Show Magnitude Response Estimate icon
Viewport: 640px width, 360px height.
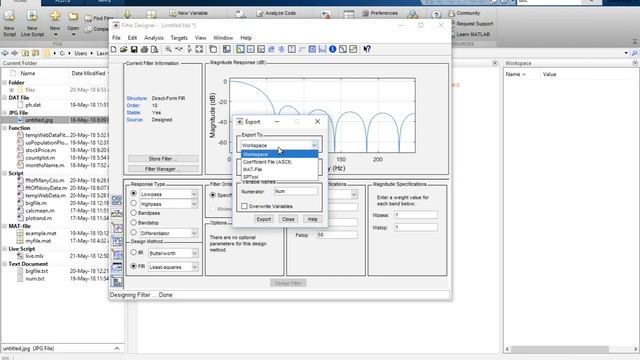[342, 49]
